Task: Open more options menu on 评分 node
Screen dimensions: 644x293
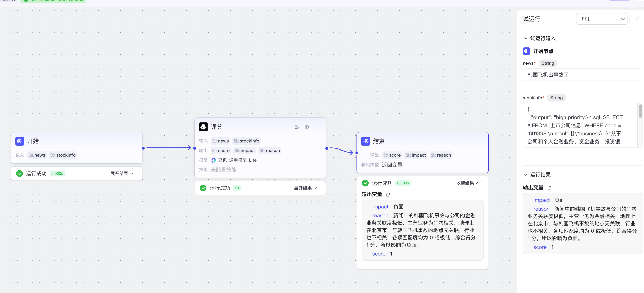Action: coord(317,127)
